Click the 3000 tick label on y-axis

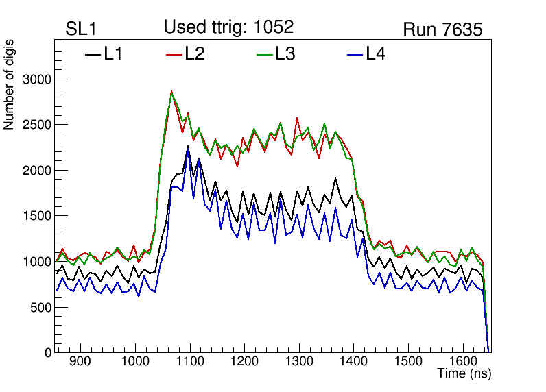tap(37, 79)
